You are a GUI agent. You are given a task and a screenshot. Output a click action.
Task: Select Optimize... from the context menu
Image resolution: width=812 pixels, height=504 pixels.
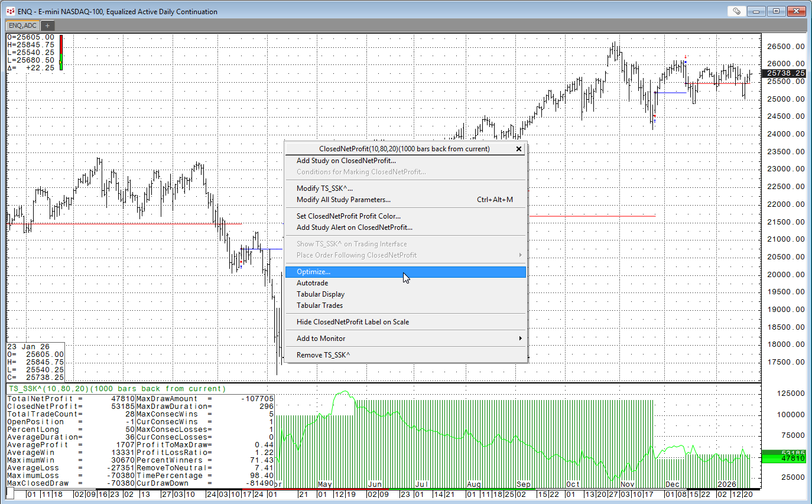[313, 272]
